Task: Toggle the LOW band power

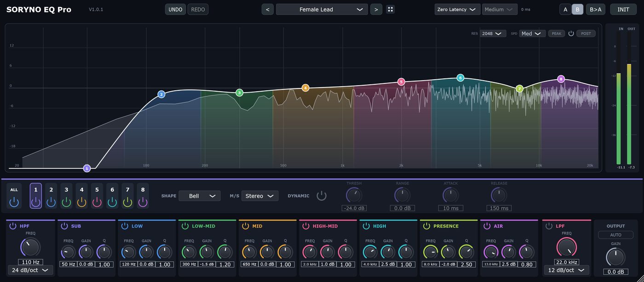Action: click(x=124, y=226)
